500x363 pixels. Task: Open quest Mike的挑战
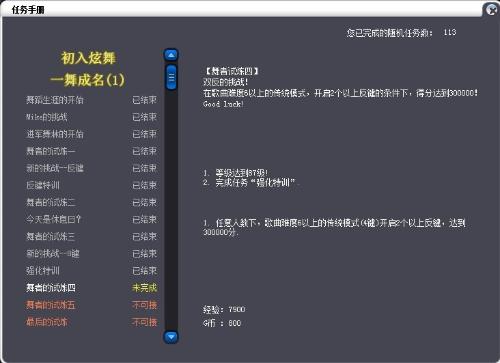pyautogui.click(x=47, y=117)
